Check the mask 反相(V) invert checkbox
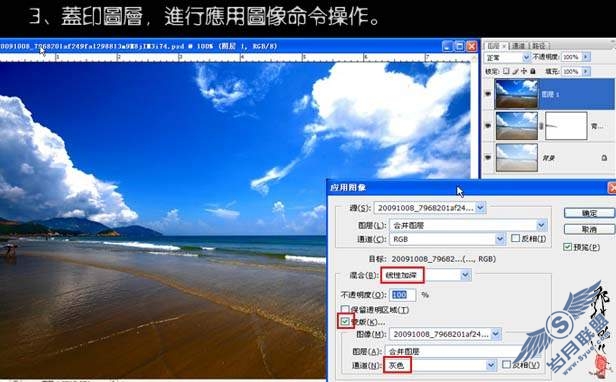This screenshot has width=616, height=382. 506,364
